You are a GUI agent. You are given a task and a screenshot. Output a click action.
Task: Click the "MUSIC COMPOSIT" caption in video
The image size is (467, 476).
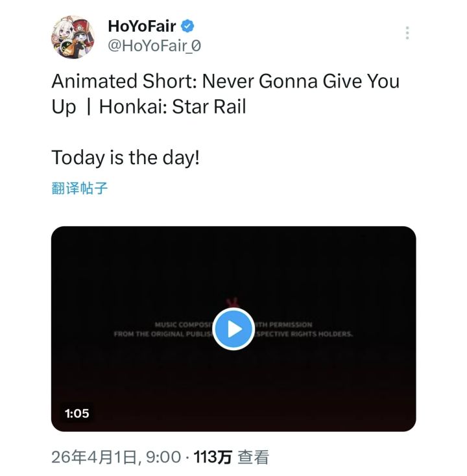pyautogui.click(x=184, y=324)
